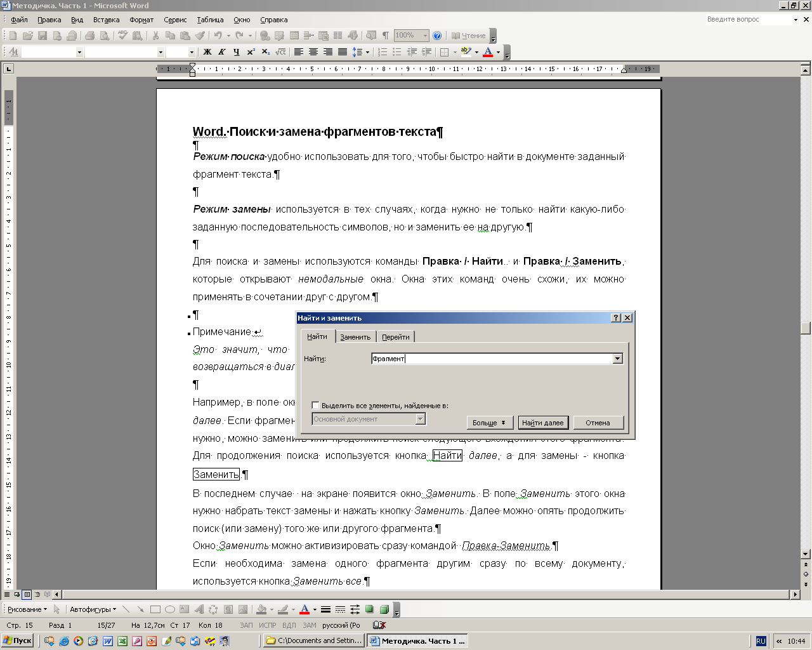Select the Oval drawing tool
The image size is (812, 650).
170,609
